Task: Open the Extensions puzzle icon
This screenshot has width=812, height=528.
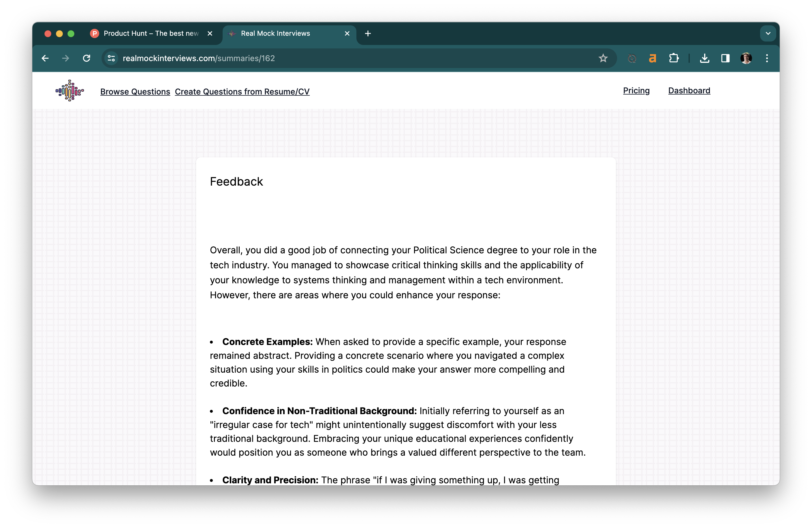Action: (674, 58)
